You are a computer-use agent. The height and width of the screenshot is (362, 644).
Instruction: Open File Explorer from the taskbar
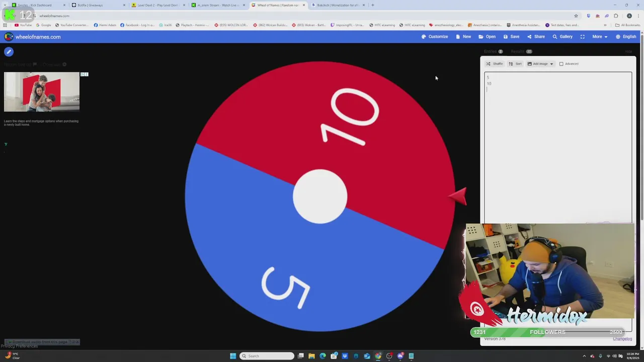click(x=311, y=356)
